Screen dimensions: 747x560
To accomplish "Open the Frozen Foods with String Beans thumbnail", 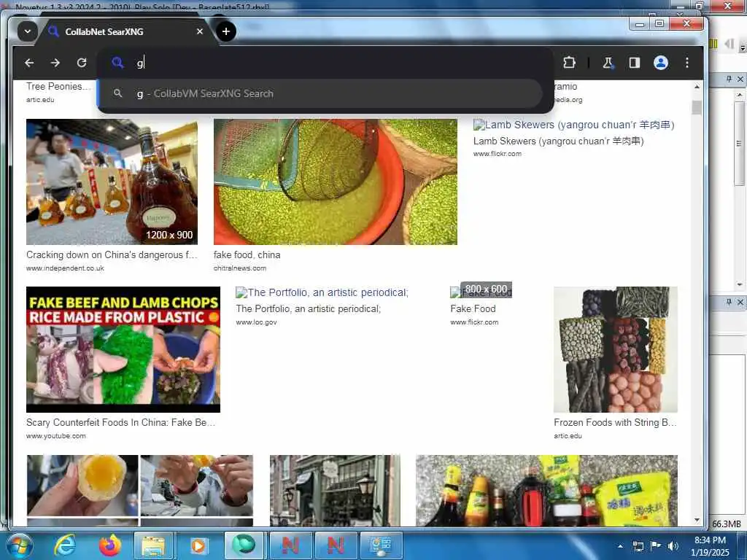I will (616, 349).
